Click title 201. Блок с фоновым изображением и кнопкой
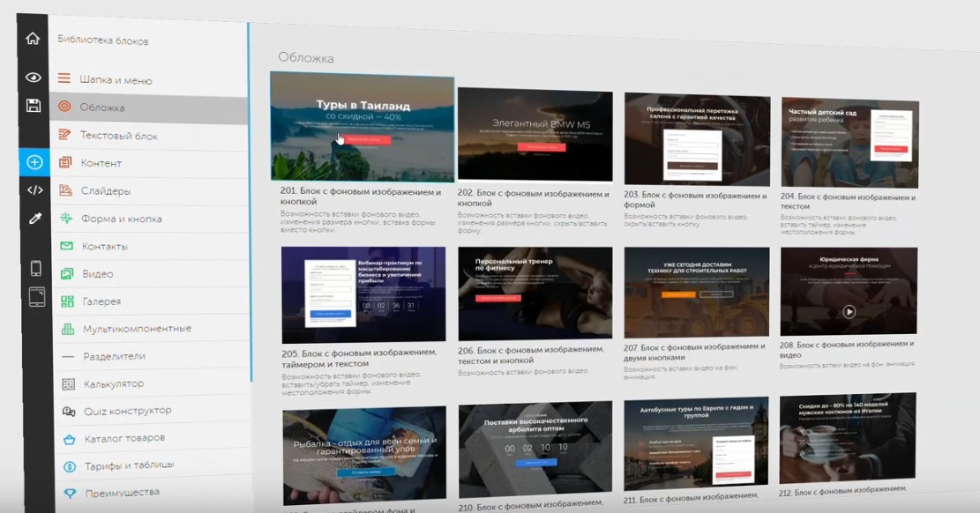This screenshot has height=513, width=980. pos(361,197)
